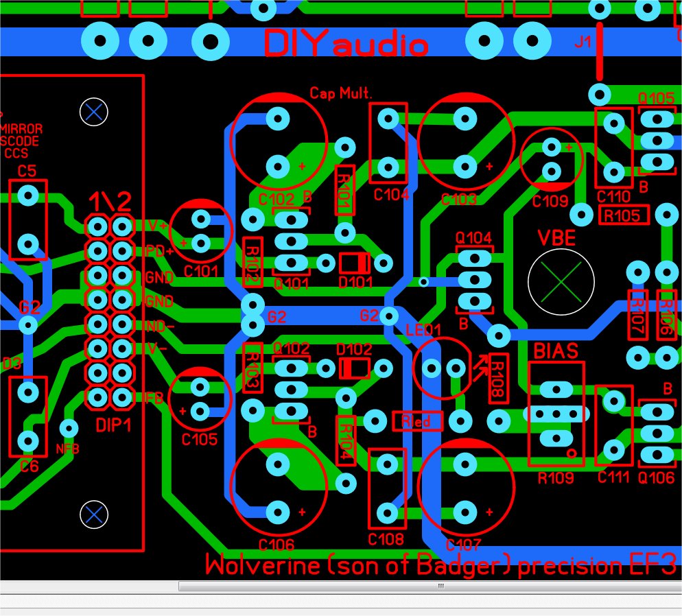Click the C107 capacitor label
The height and width of the screenshot is (616, 682).
tap(462, 545)
